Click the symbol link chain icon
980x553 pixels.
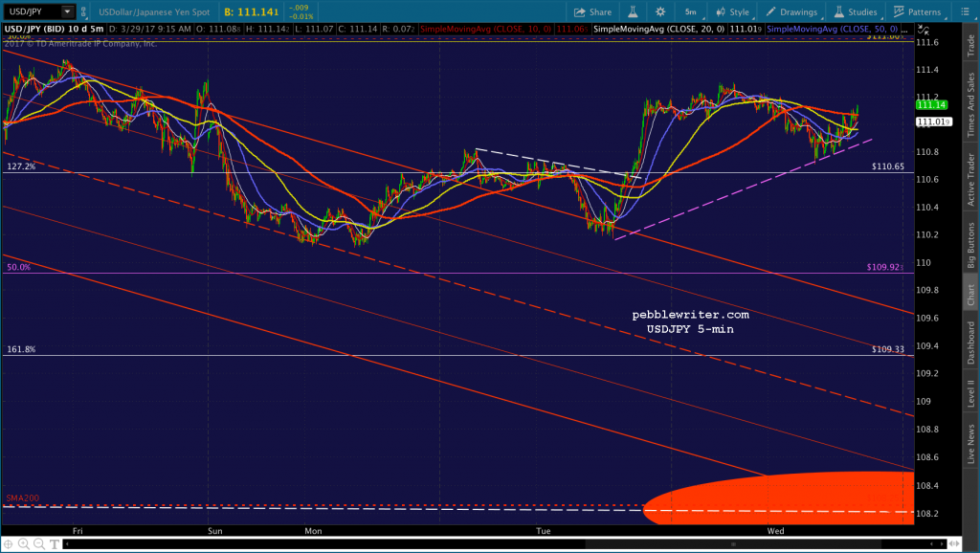(84, 11)
